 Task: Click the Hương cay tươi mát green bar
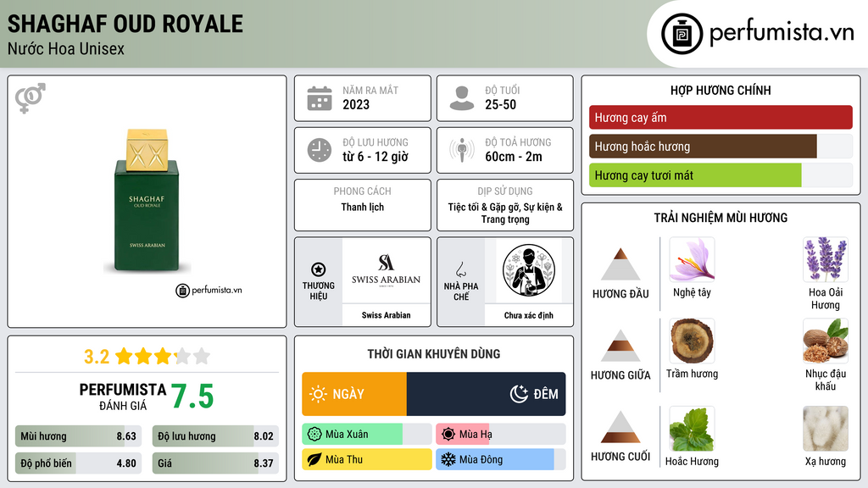pyautogui.click(x=721, y=175)
